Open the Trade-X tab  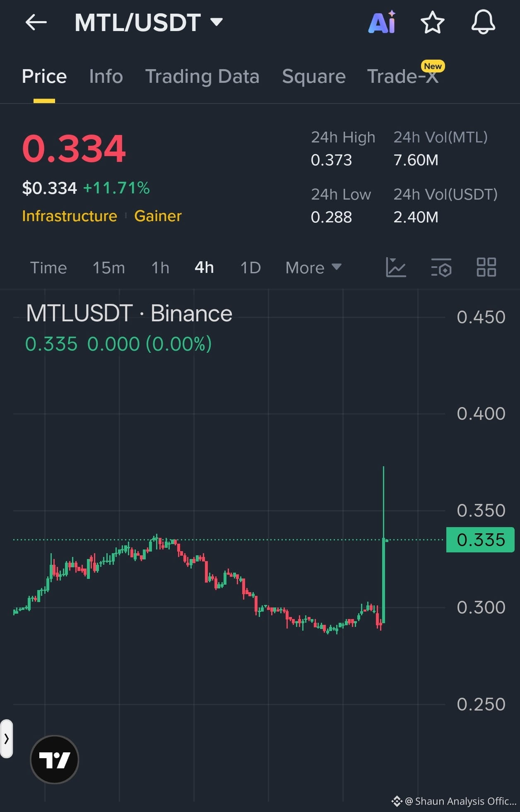click(403, 77)
